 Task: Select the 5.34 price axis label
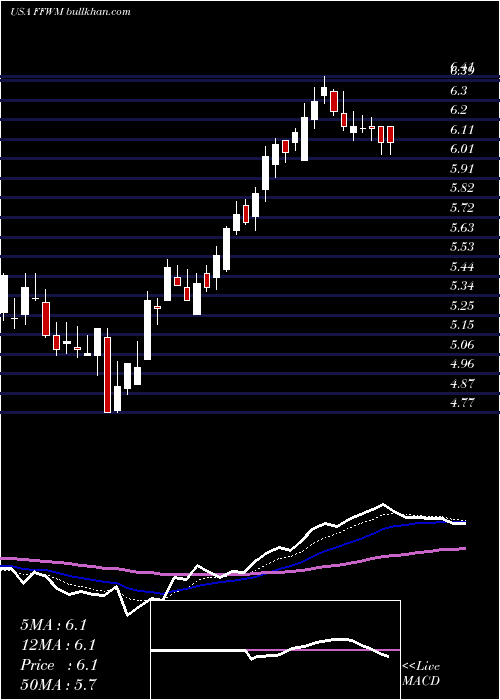pyautogui.click(x=462, y=286)
